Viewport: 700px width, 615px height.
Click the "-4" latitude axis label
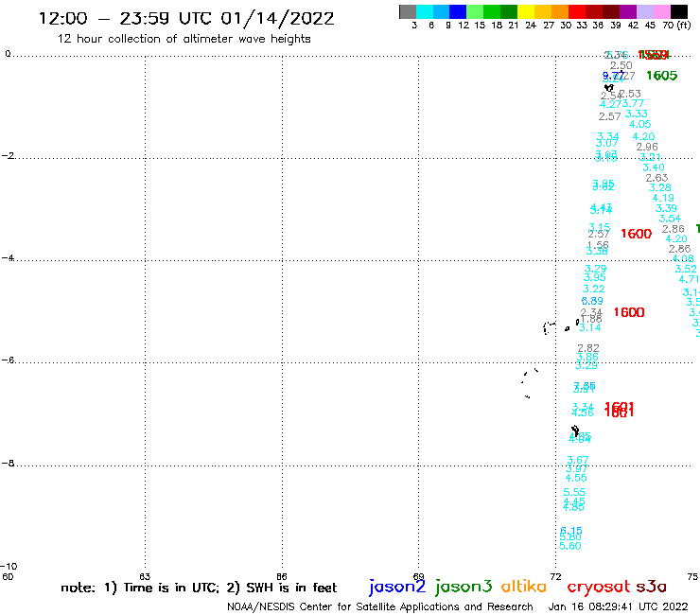(8, 258)
